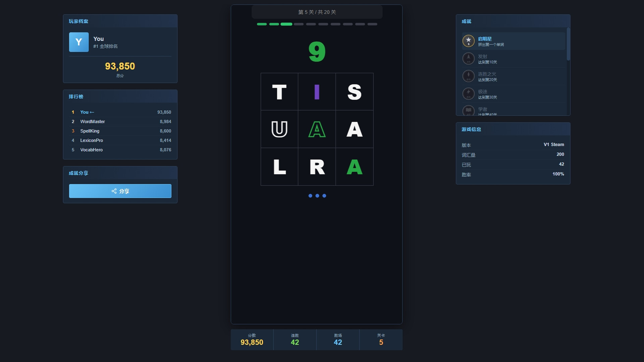This screenshot has height=362, width=644.
Task: Open the 极速 达到第30关 achievement
Action: (x=514, y=94)
